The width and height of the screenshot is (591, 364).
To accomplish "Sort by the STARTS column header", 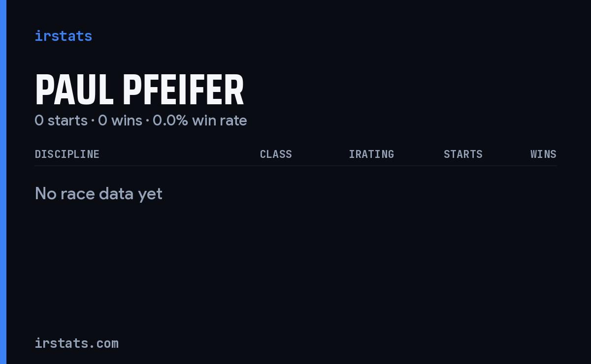I will (463, 154).
